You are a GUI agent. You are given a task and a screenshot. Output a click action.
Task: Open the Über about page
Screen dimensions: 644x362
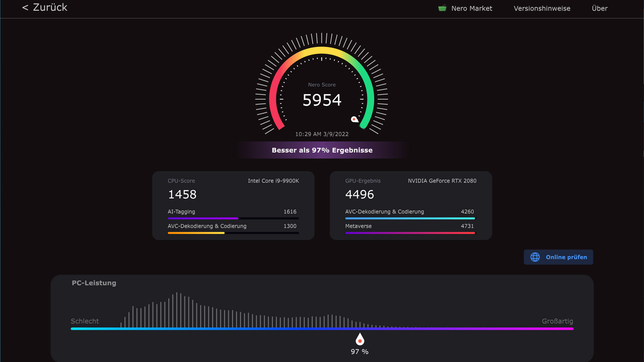pyautogui.click(x=599, y=8)
